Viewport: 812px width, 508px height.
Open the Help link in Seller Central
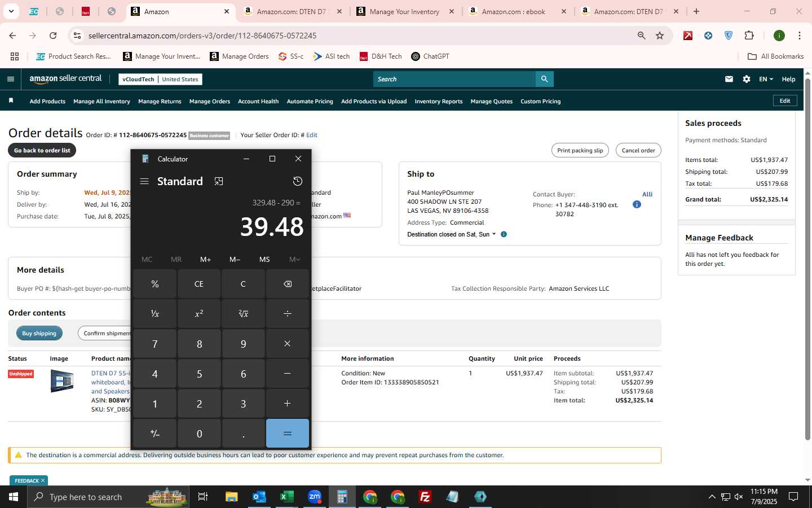coord(788,79)
